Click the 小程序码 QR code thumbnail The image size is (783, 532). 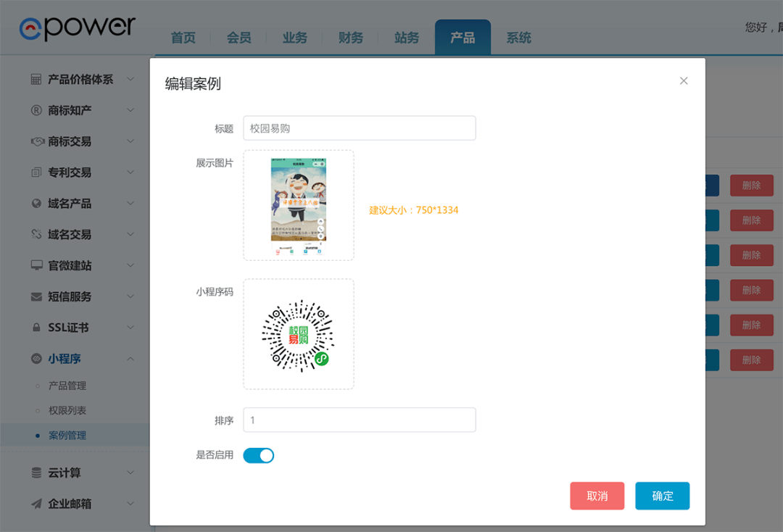tap(299, 336)
